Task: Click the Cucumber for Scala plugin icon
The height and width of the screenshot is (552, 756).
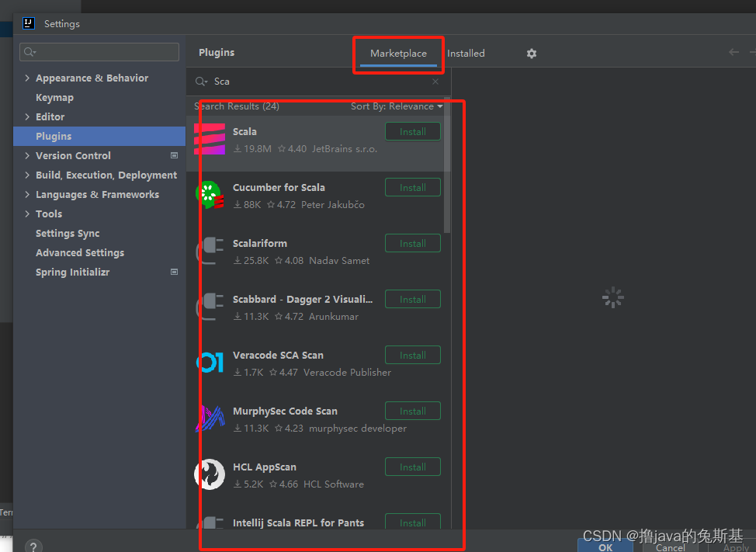Action: click(210, 195)
